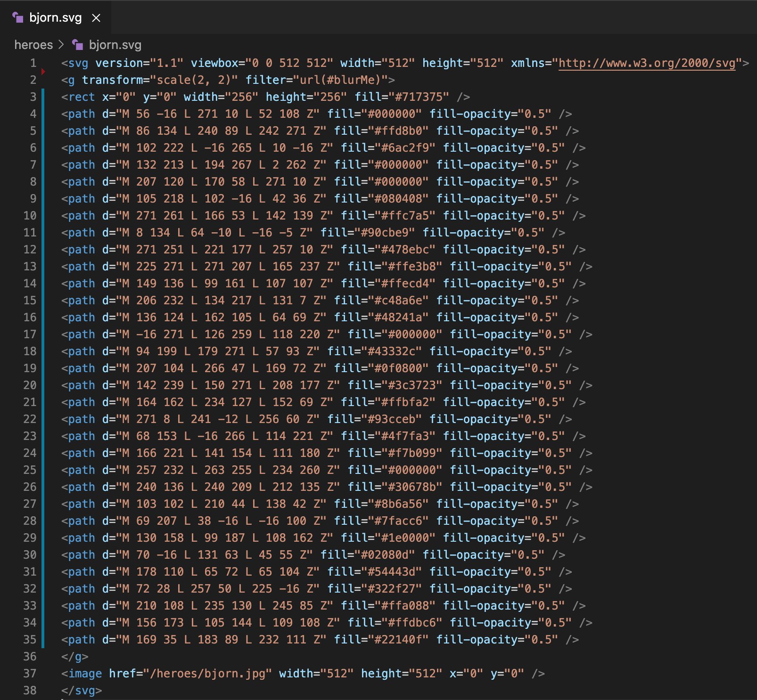Click line number 20 in gutter
This screenshot has height=700, width=757.
(30, 385)
